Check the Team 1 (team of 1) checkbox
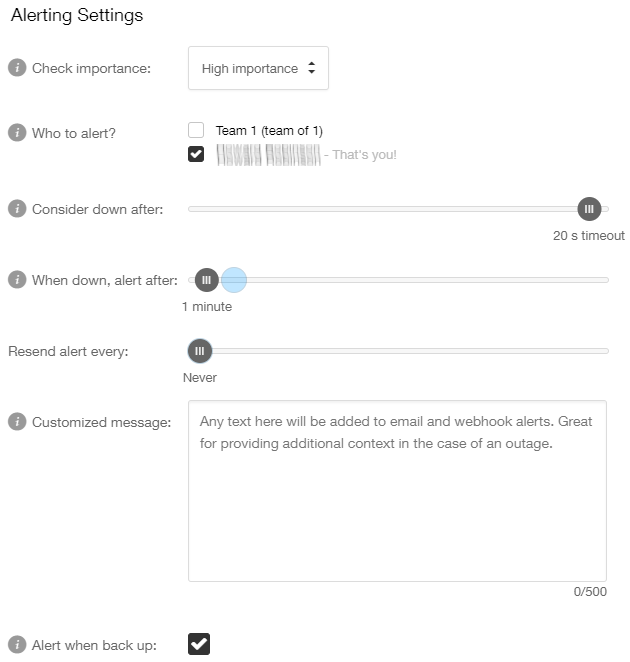Viewport: 630px width, 662px height. pos(196,130)
